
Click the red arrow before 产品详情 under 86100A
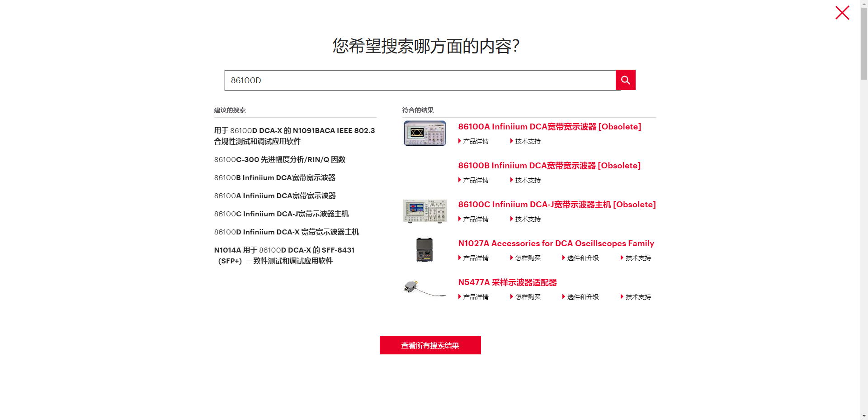point(459,141)
